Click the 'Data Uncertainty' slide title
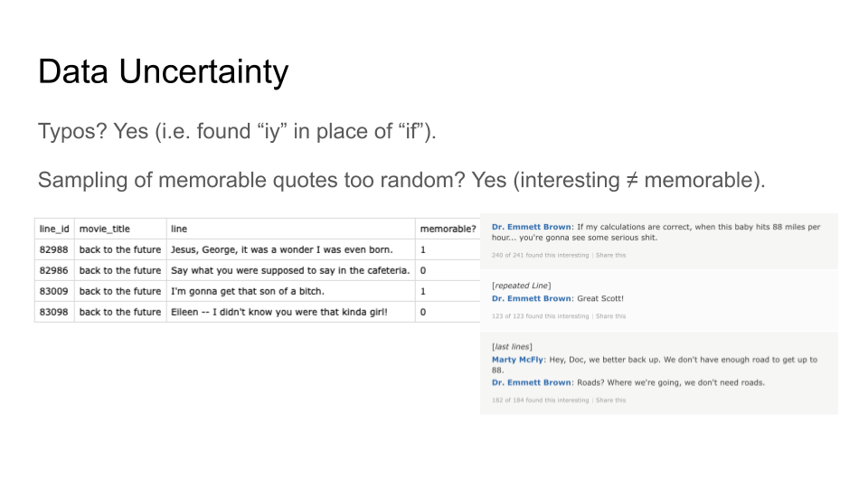The image size is (868, 488). coord(164,72)
